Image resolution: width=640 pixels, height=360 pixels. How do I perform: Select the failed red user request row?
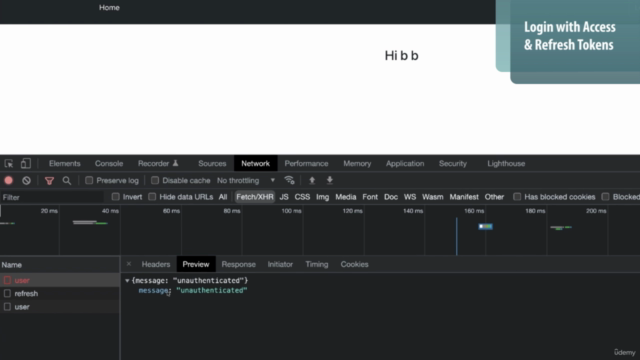coord(60,280)
